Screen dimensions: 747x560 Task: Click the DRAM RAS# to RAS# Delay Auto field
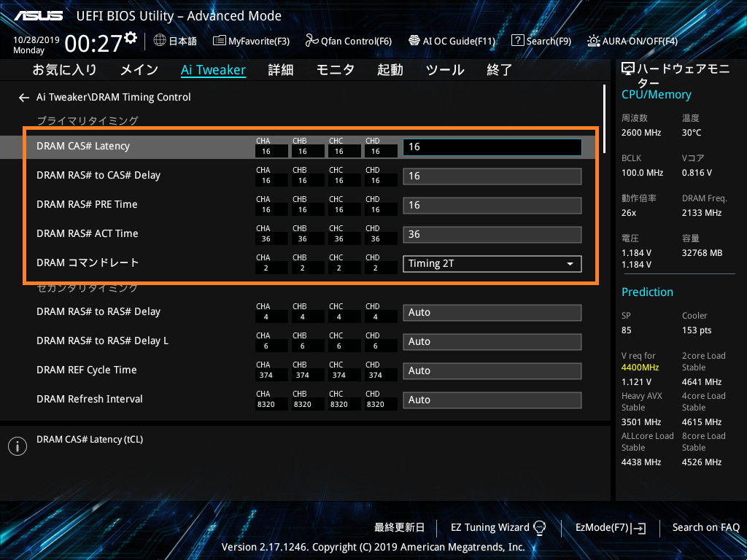point(492,312)
